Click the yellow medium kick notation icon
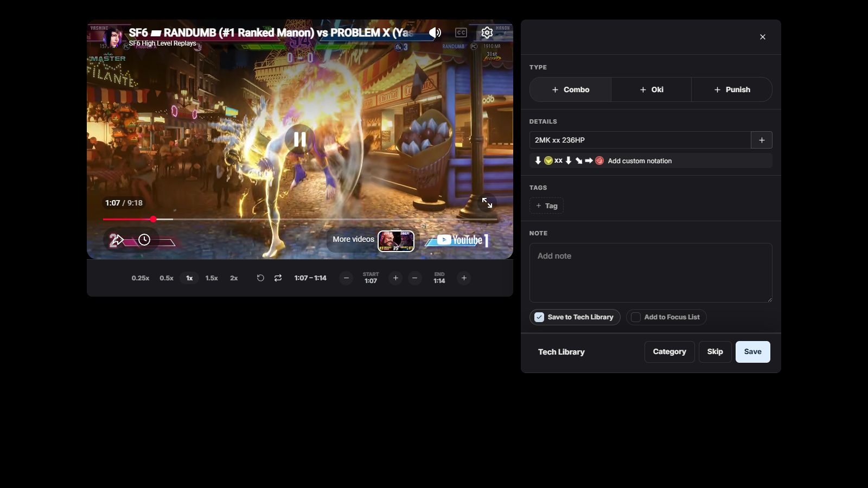868x488 pixels. click(x=548, y=160)
